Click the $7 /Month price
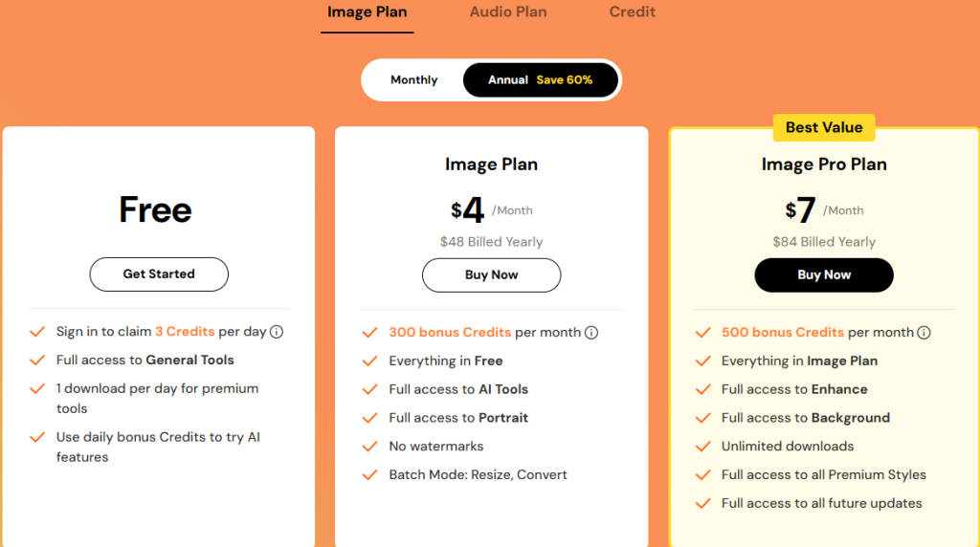The height and width of the screenshot is (547, 980). point(824,209)
